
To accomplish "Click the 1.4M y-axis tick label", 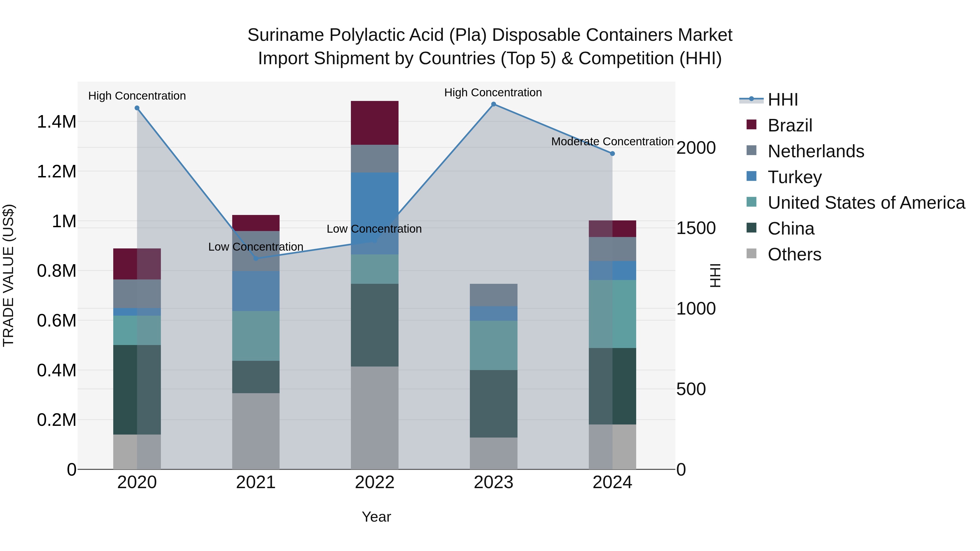I will (56, 122).
